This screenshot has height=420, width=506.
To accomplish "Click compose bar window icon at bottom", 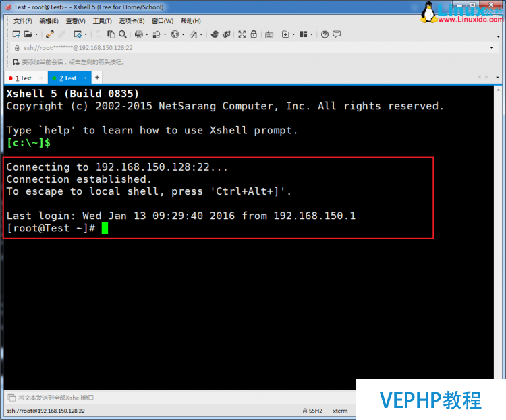I will pyautogui.click(x=11, y=398).
